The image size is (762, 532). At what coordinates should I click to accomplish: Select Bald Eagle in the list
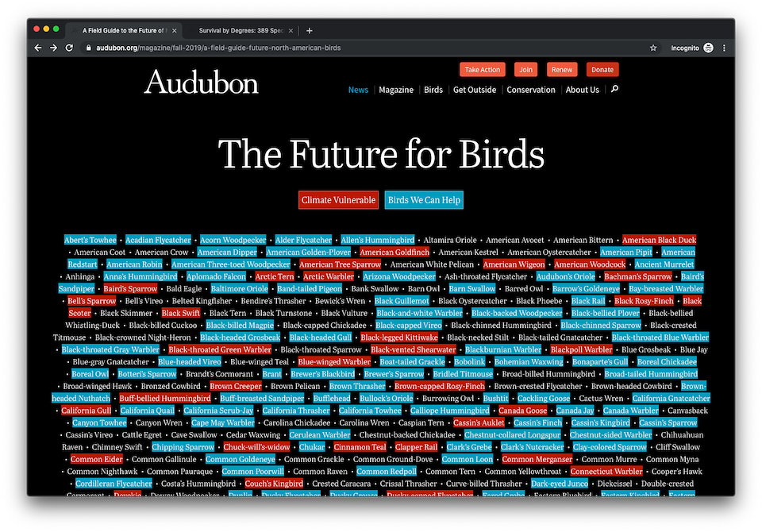pos(183,288)
